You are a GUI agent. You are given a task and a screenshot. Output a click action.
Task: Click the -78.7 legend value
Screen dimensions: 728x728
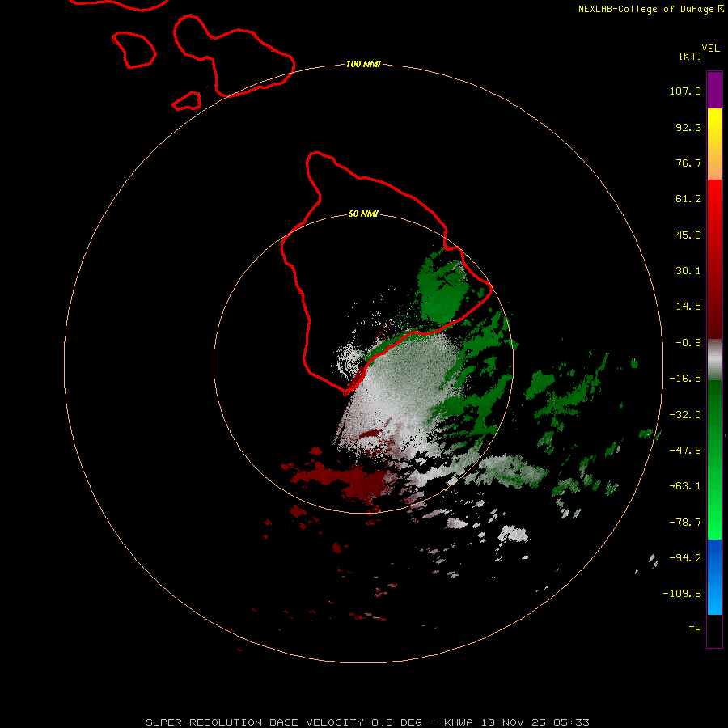coord(685,523)
